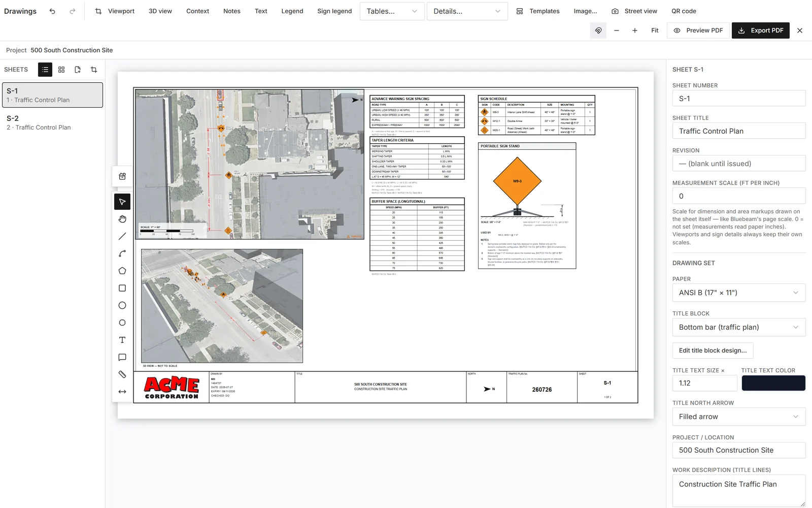
Task: Expand the Title Block style dropdown
Action: click(x=739, y=327)
